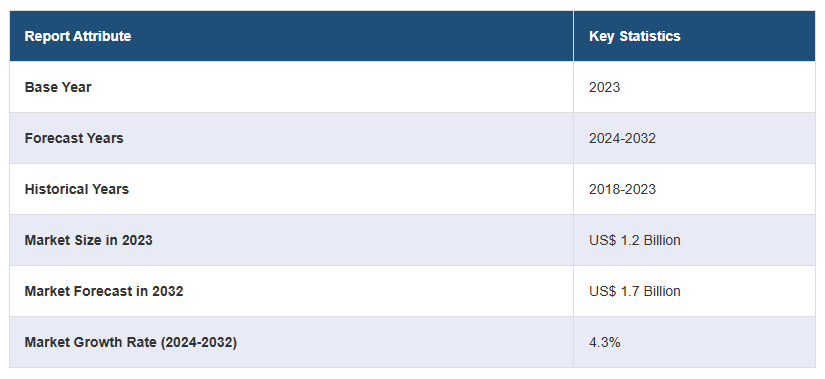Screen dimensions: 825x379
Task: Click the word Statistics in header
Action: [x=650, y=36]
